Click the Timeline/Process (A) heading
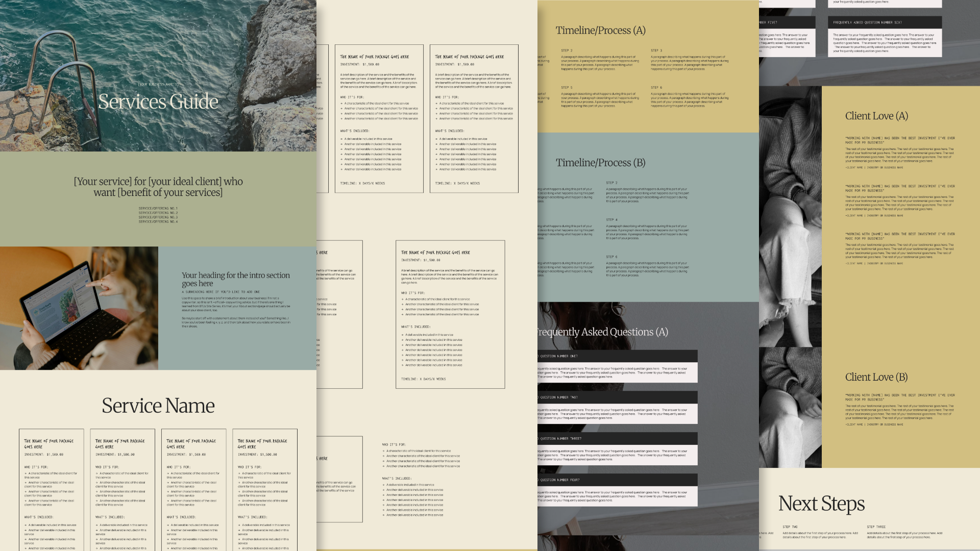 pos(600,31)
